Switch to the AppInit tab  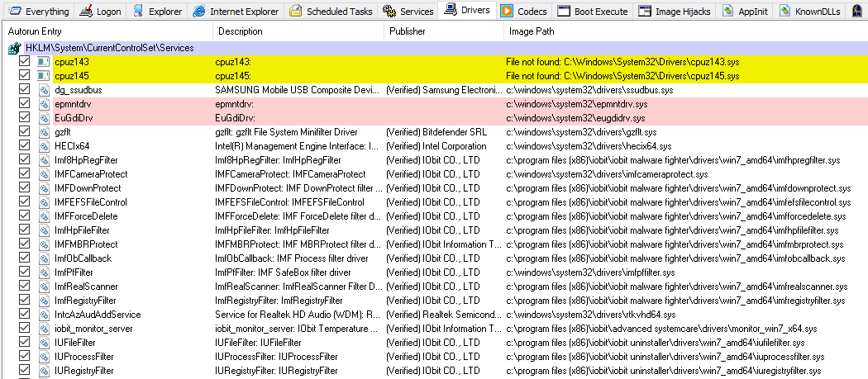[x=745, y=11]
